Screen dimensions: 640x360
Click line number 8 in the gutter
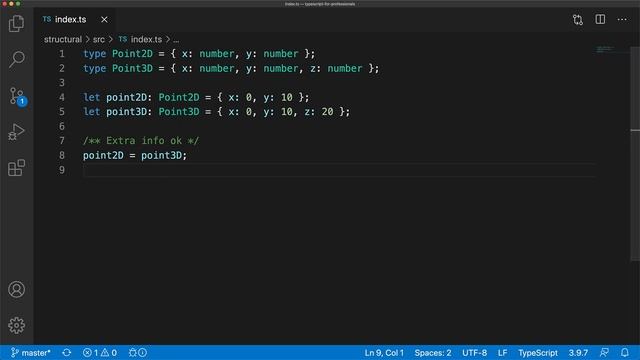(62, 156)
